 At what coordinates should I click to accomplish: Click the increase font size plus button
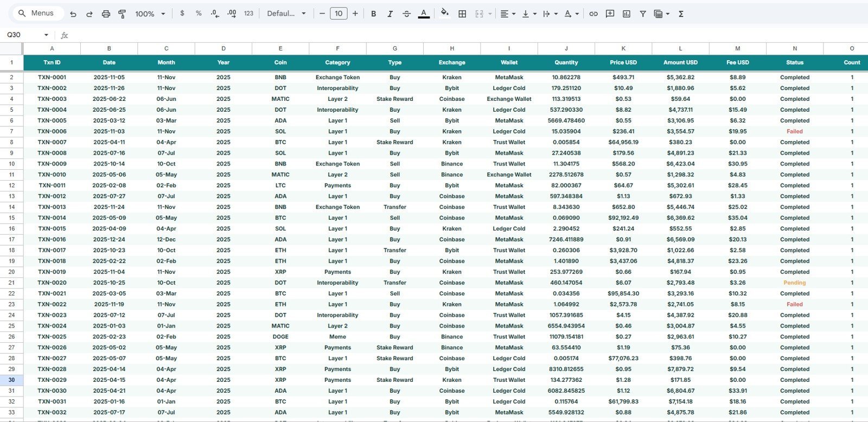tap(355, 14)
